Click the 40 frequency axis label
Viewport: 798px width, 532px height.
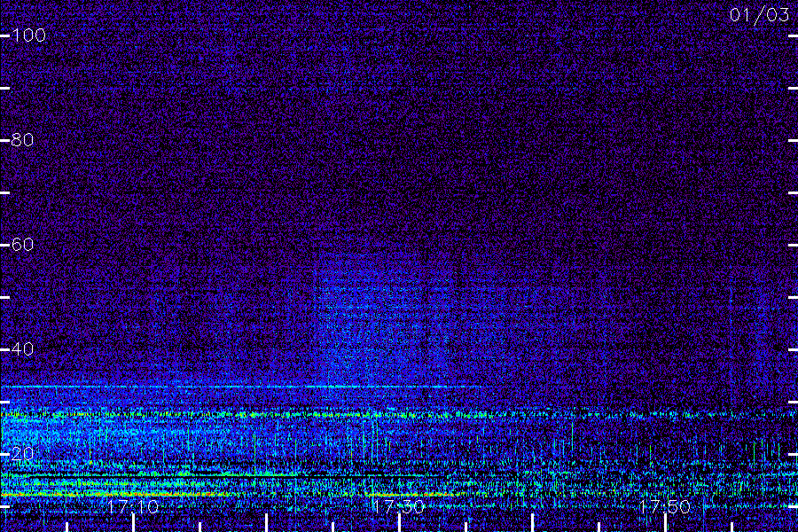click(x=22, y=348)
